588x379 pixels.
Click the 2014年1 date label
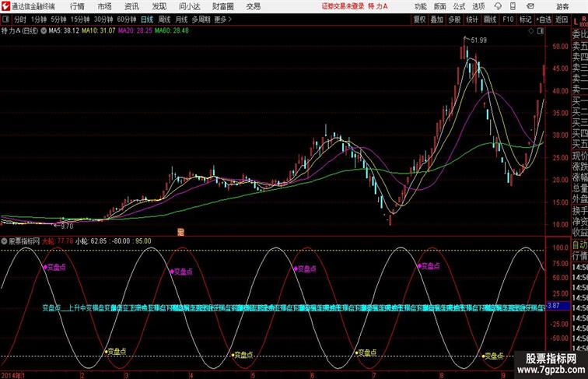tap(12, 375)
